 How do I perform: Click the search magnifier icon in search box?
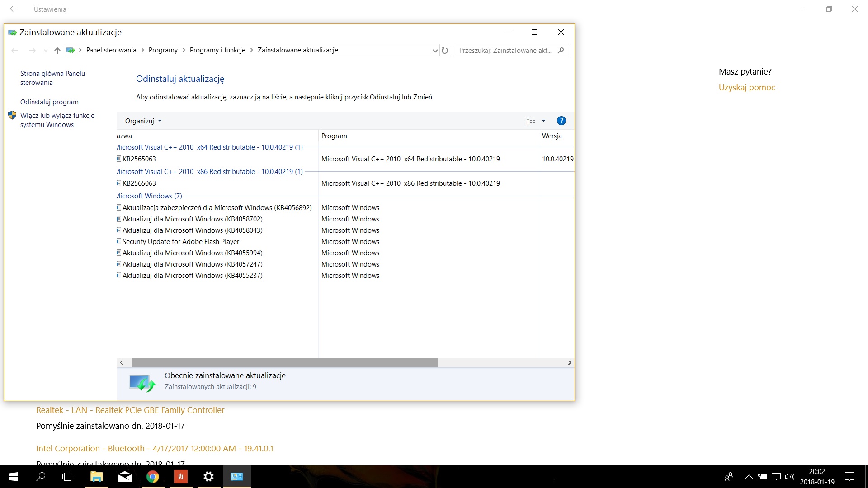(561, 50)
